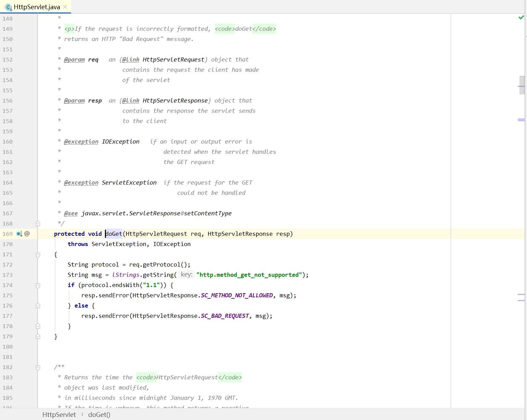The width and height of the screenshot is (527, 420).
Task: Click the "Bad Request" text at line 150
Action: click(141, 39)
